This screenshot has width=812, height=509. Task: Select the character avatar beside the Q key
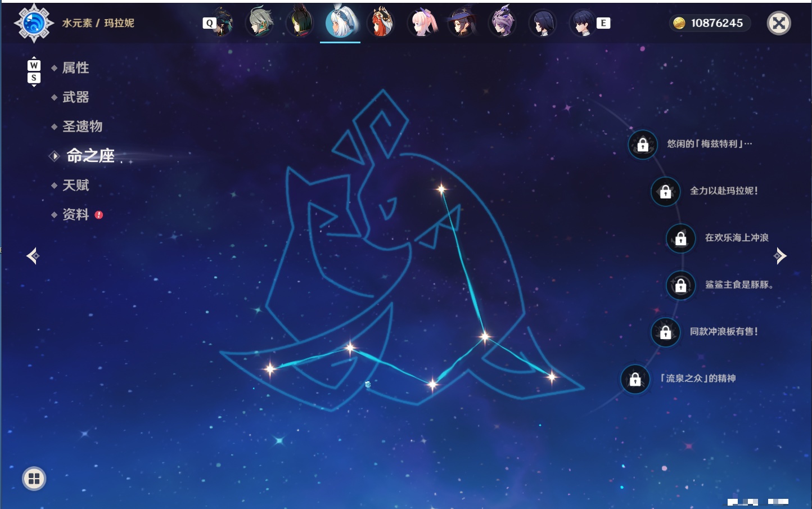[x=223, y=22]
